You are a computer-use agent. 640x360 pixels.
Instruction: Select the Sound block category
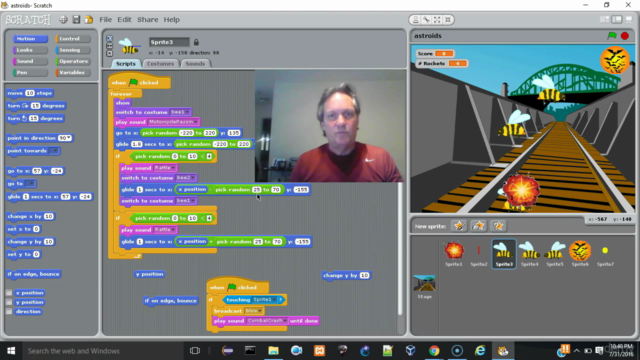coord(30,61)
